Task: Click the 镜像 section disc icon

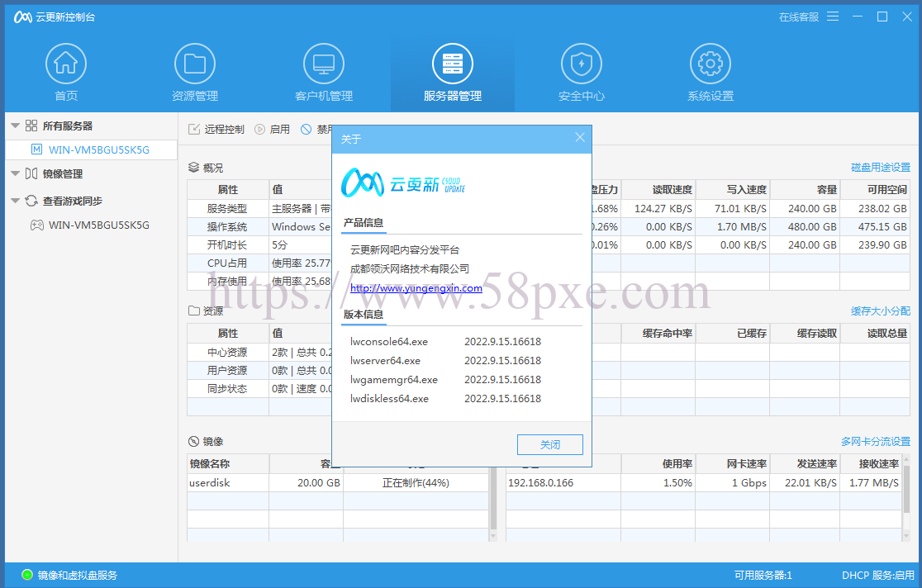Action: (x=193, y=441)
